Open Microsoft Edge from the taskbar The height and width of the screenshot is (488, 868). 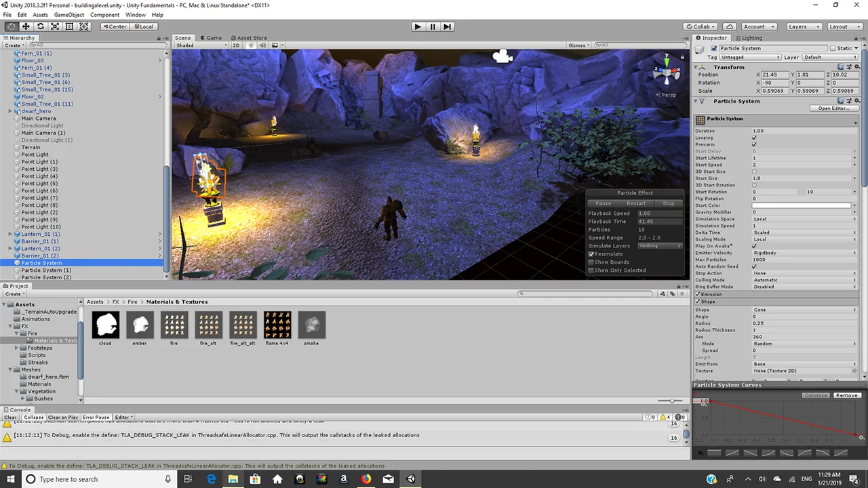[211, 479]
